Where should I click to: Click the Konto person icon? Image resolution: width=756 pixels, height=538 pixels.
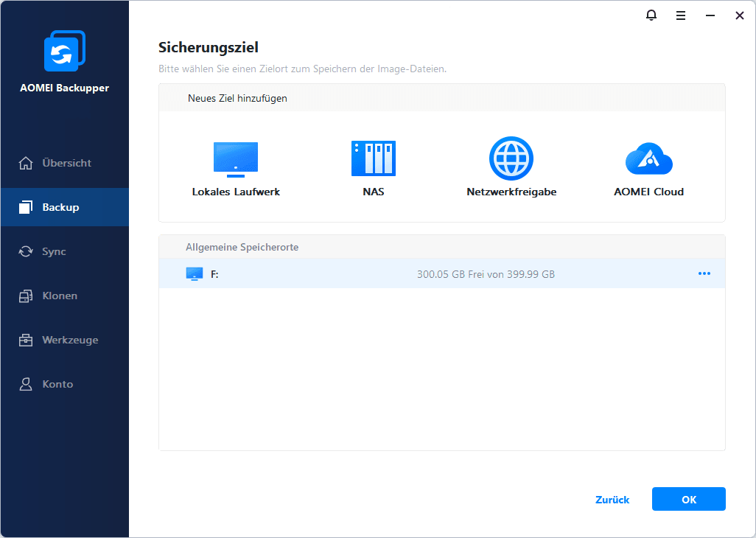tap(26, 384)
